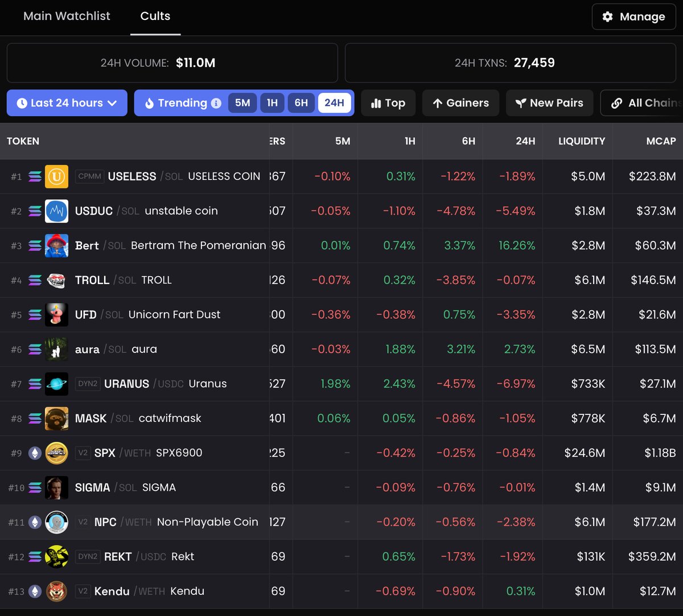Click SPX market cap $1.18B
The image size is (683, 616).
[x=660, y=453]
